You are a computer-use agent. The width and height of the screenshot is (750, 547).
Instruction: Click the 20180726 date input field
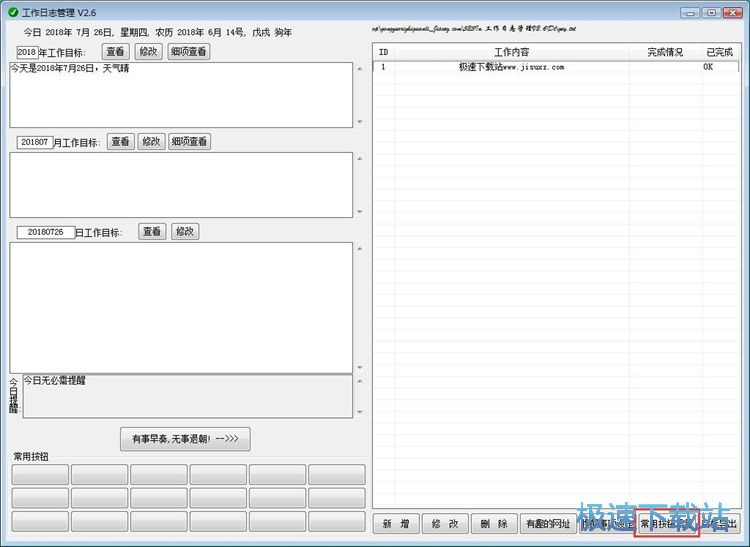(x=45, y=232)
